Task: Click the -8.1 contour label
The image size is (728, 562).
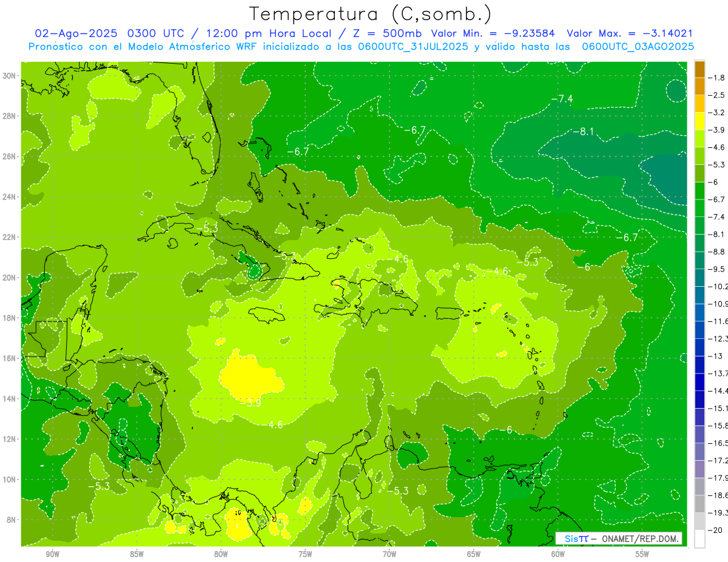Action: [583, 132]
